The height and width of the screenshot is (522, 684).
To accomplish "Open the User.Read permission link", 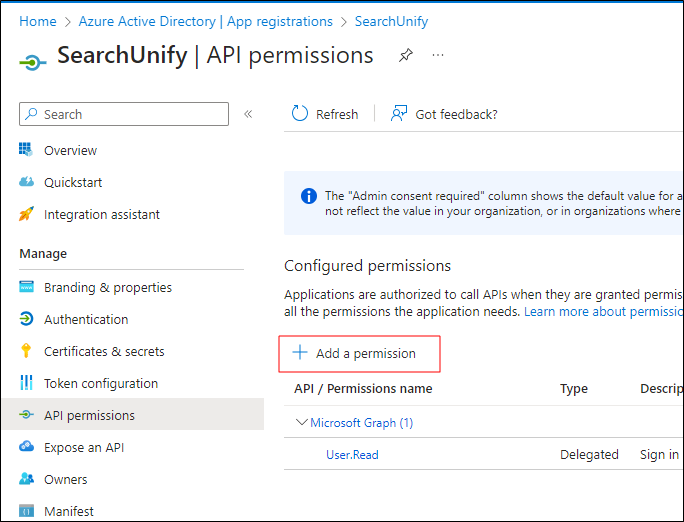I will point(352,454).
